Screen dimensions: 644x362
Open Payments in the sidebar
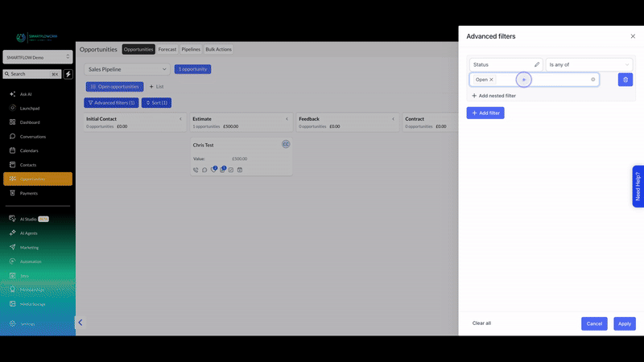(28, 193)
